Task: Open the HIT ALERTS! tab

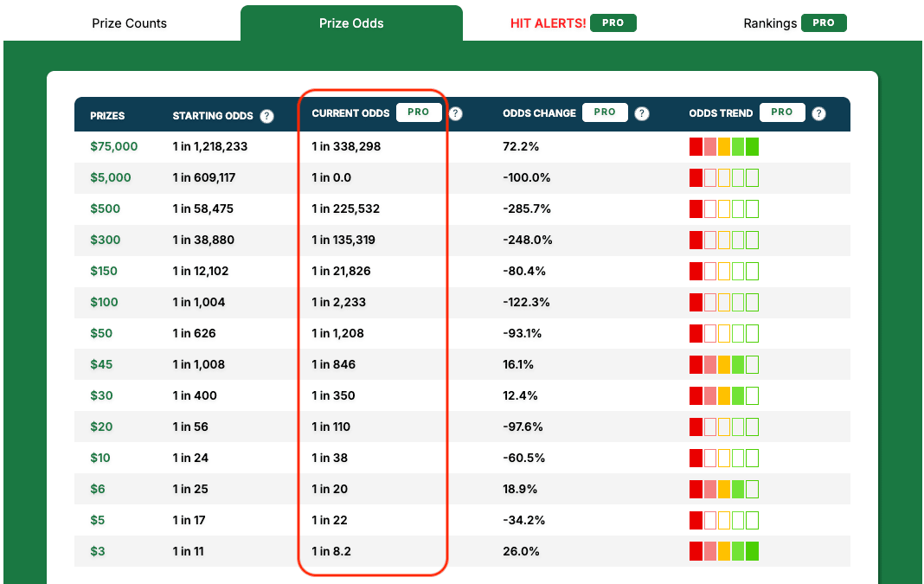Action: 548,23
